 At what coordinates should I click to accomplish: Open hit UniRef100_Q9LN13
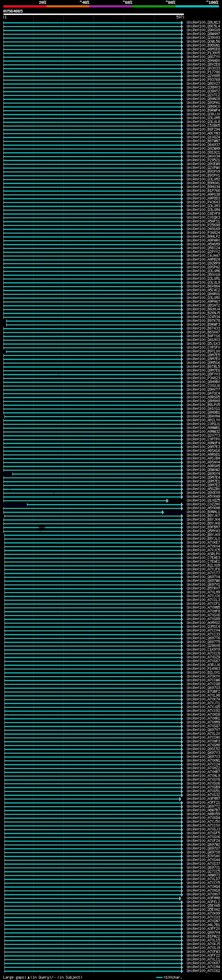pyautogui.click(x=203, y=23)
